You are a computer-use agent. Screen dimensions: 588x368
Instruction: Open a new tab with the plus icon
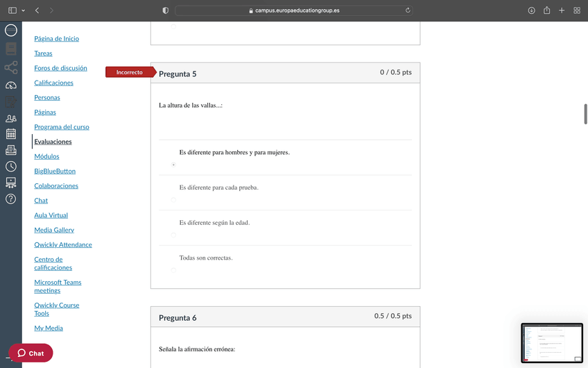(x=562, y=10)
